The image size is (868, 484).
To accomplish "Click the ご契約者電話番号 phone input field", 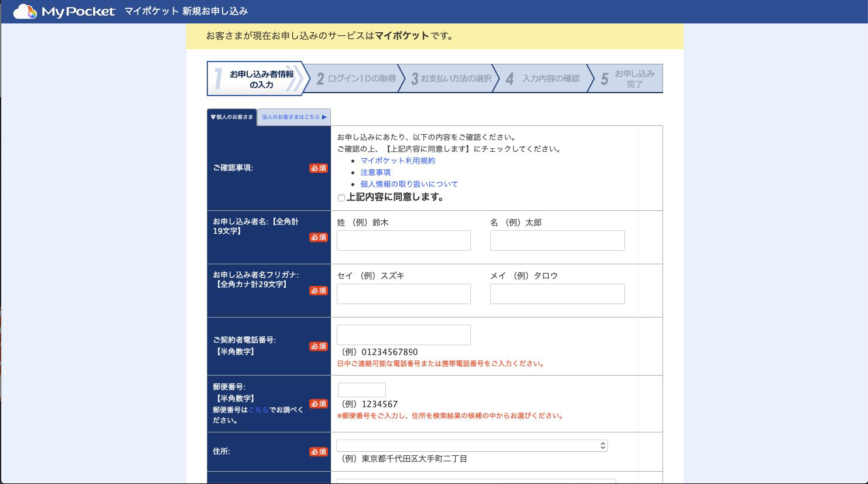I will 404,335.
